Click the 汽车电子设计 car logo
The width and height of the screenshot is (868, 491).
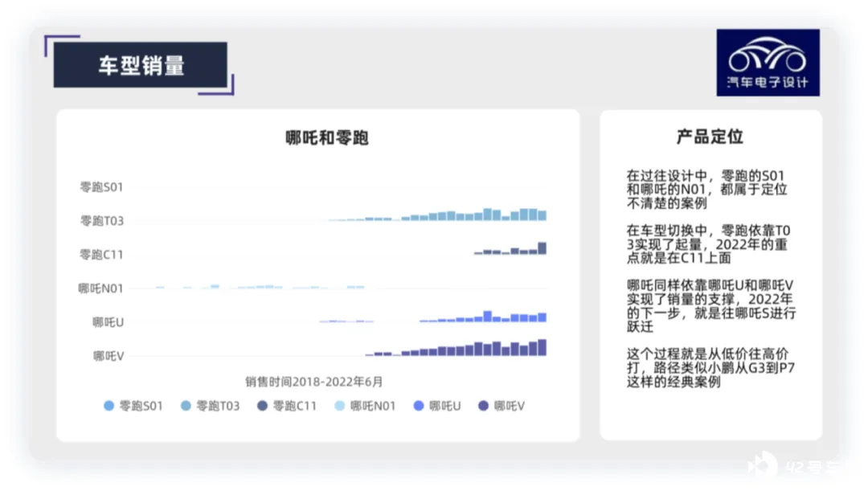point(768,63)
